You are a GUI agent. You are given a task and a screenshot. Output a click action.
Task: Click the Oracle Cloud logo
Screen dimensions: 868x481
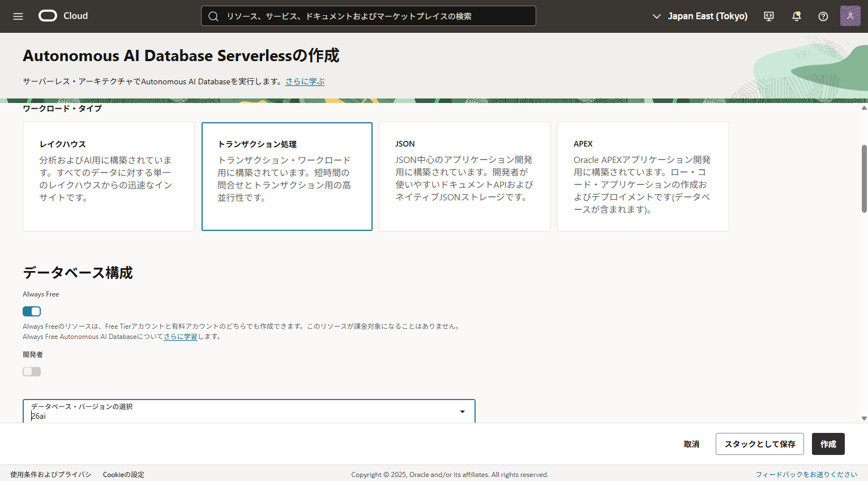pyautogui.click(x=63, y=16)
